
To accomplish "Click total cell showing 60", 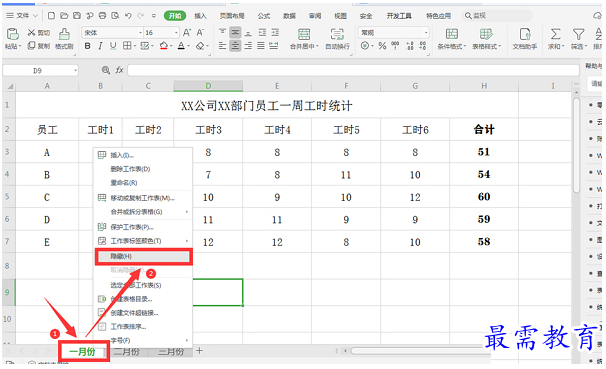I will [484, 197].
